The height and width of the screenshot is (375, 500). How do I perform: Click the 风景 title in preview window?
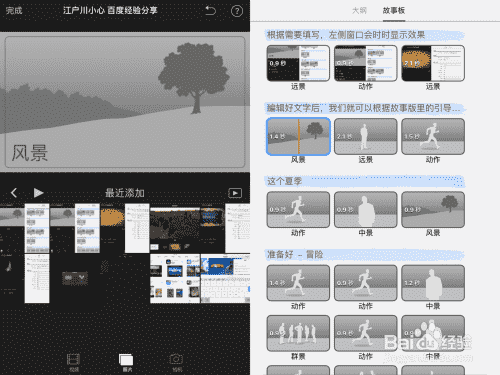pos(30,153)
